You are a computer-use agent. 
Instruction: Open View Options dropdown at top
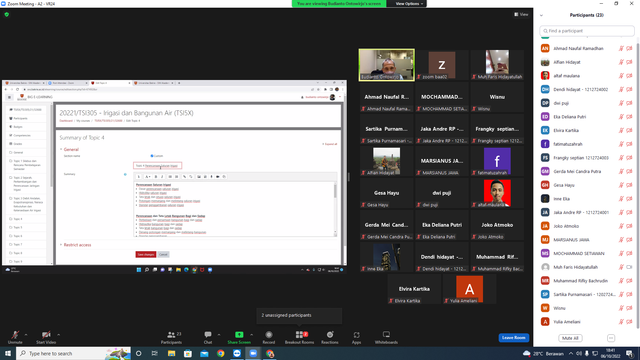pyautogui.click(x=409, y=4)
